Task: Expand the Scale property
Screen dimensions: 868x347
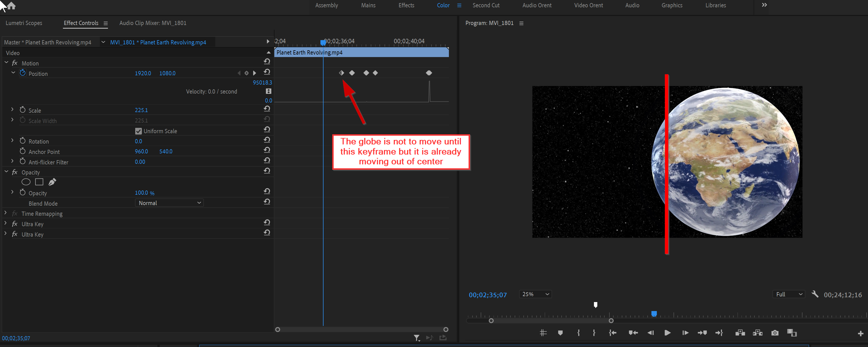Action: (x=12, y=110)
